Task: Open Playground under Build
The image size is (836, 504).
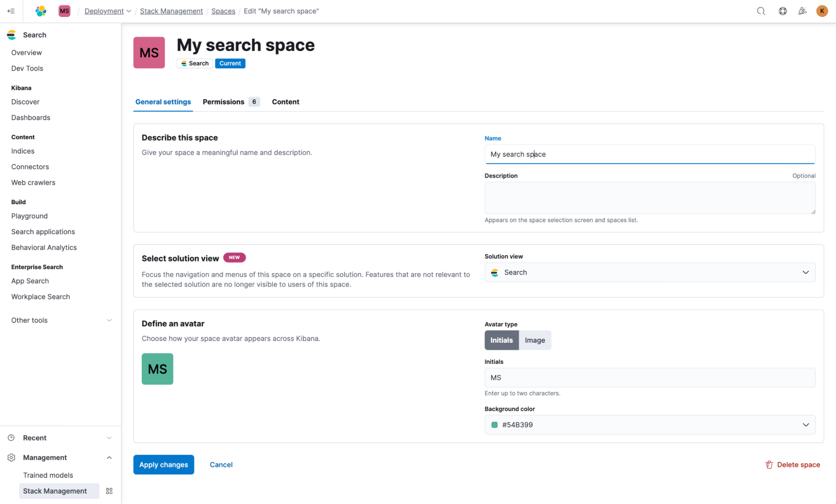Action: [29, 216]
